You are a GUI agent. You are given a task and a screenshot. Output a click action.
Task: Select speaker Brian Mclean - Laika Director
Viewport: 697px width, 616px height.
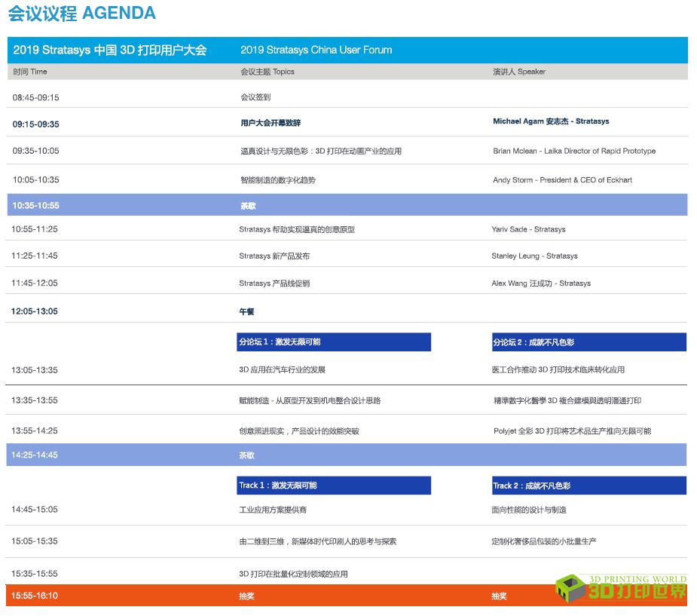(574, 151)
